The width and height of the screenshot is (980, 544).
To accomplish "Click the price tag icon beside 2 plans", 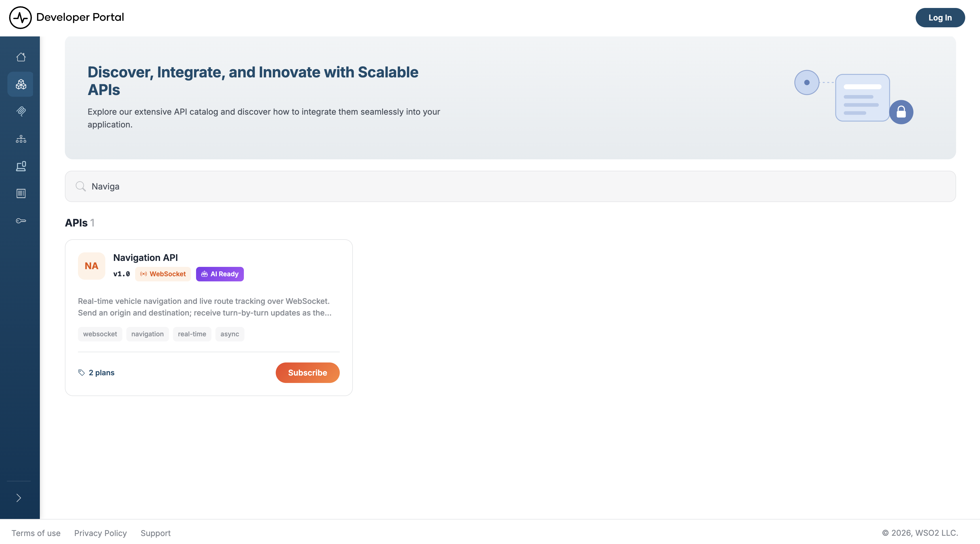I will point(81,372).
